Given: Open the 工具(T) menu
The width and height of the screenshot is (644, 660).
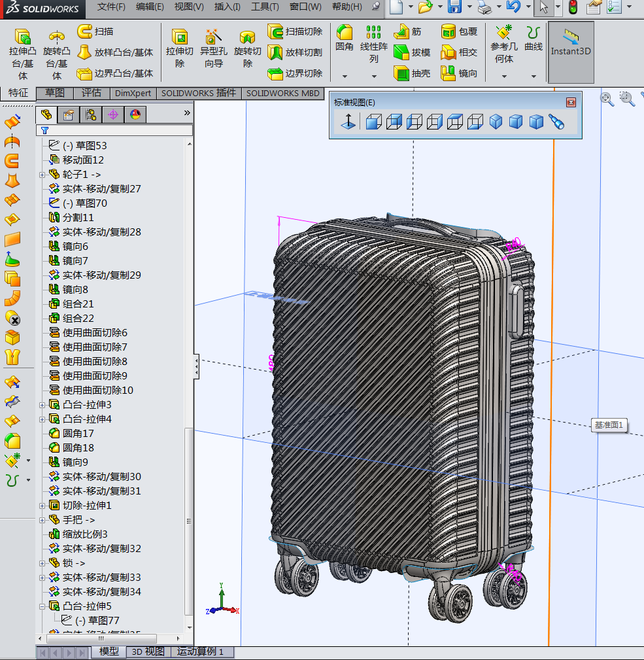Looking at the screenshot, I should pyautogui.click(x=265, y=7).
